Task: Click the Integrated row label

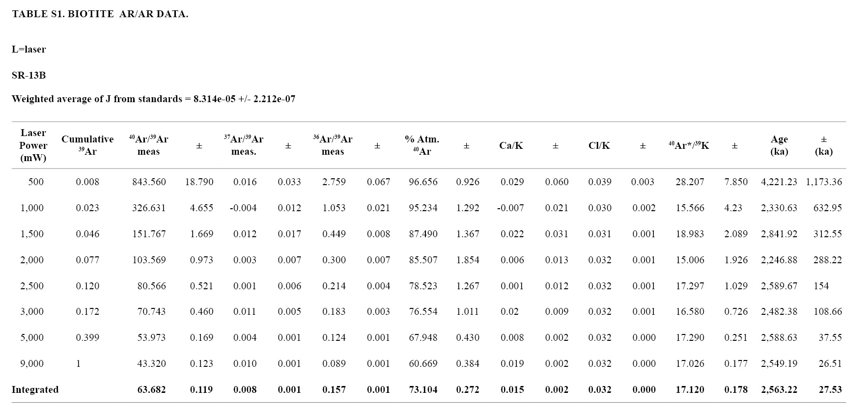Action: coord(35,390)
